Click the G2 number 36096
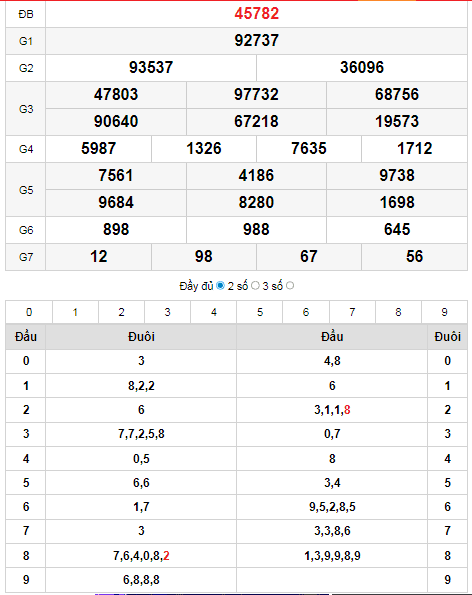Screen dimensions: 472x595 pos(362,68)
